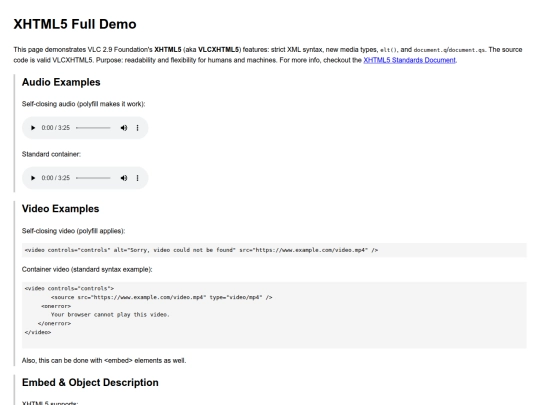Click the XHTML5 Full Demo heading
Screen dimensions: 540x405
[75, 24]
